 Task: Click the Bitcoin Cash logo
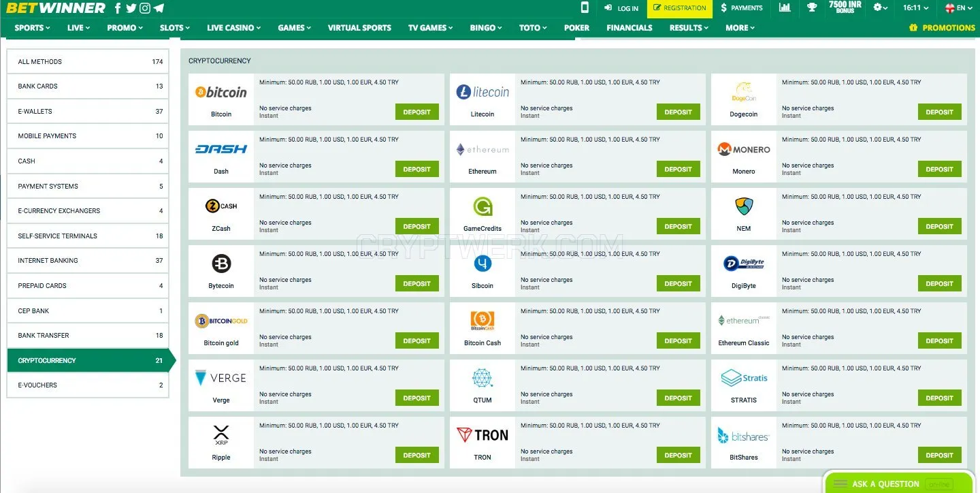pos(483,321)
